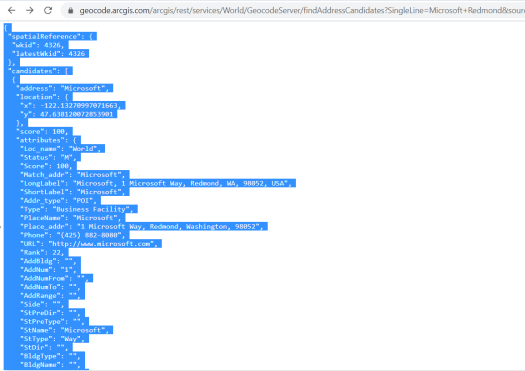Select the "URL" http://www.microsoft.com line

pyautogui.click(x=90, y=244)
